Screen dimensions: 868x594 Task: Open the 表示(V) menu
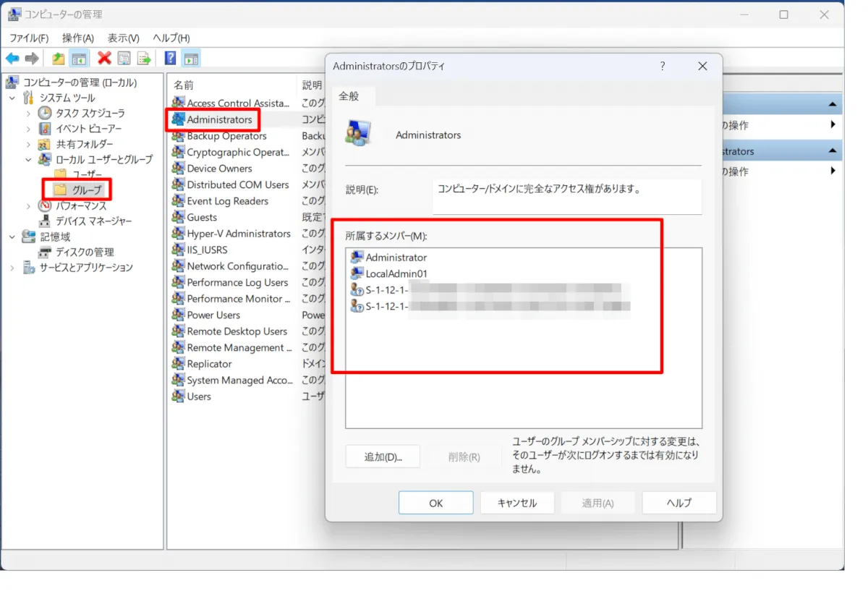click(123, 38)
